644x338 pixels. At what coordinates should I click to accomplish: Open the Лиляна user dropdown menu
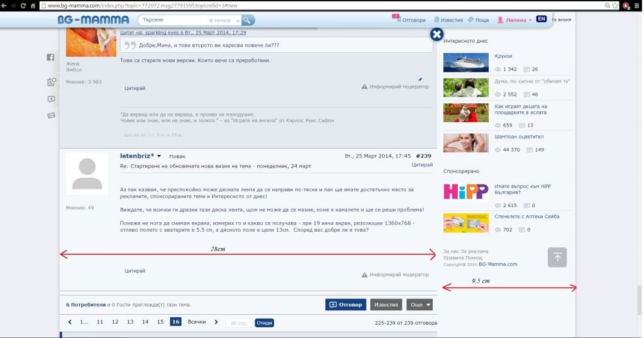coord(514,20)
